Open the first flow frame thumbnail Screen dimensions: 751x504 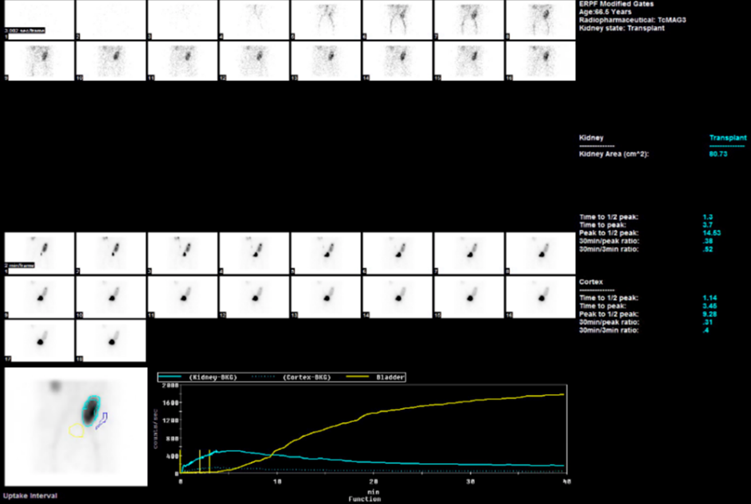[39, 20]
